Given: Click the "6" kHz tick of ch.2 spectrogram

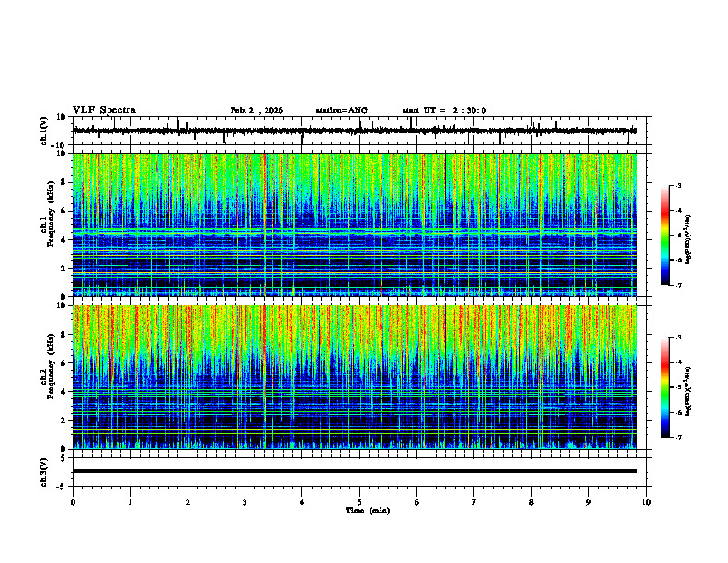Looking at the screenshot, I should [63, 363].
